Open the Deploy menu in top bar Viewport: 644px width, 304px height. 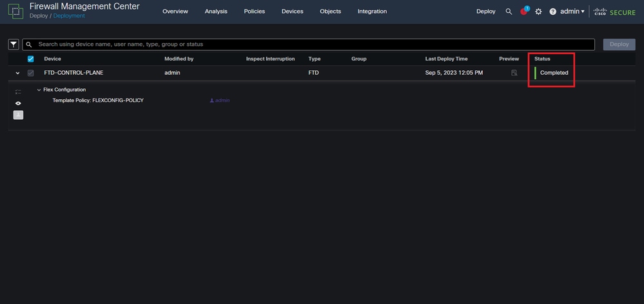pos(486,12)
